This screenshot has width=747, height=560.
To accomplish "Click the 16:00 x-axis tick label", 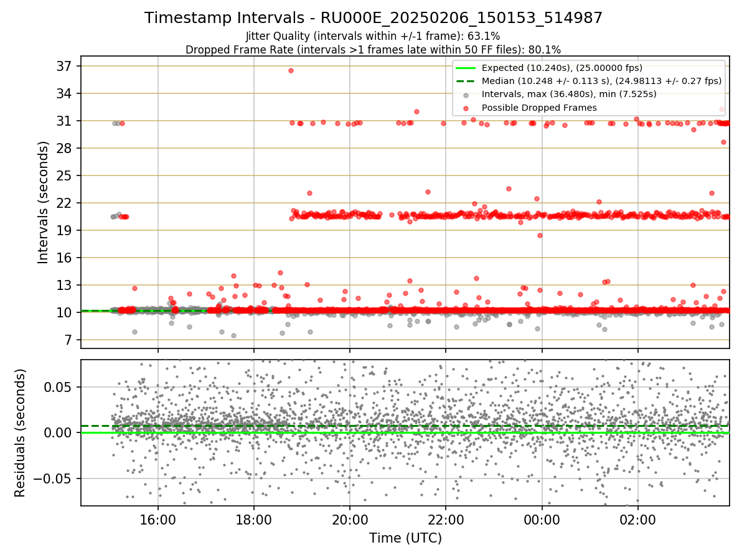I will click(x=158, y=520).
